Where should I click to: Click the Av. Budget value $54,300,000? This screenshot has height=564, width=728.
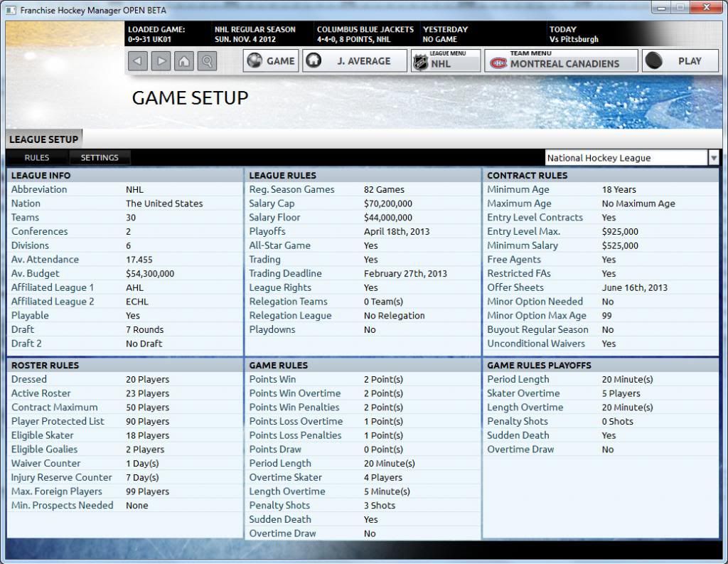click(x=150, y=274)
